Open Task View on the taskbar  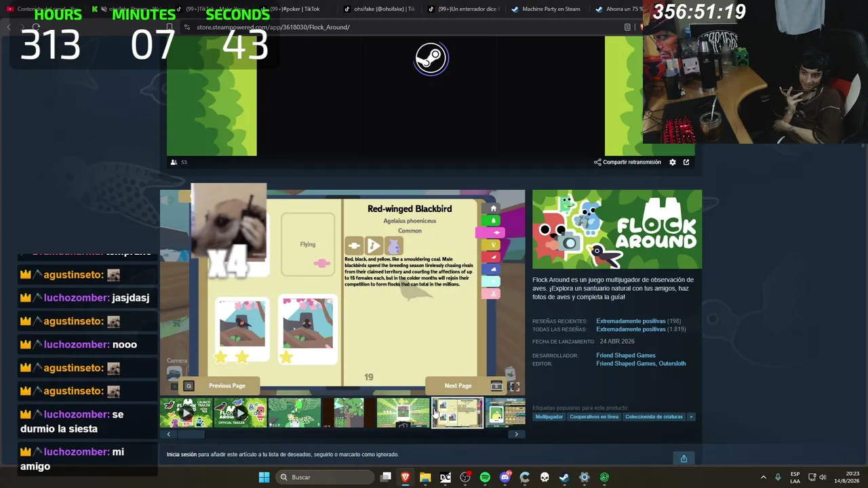(386, 477)
